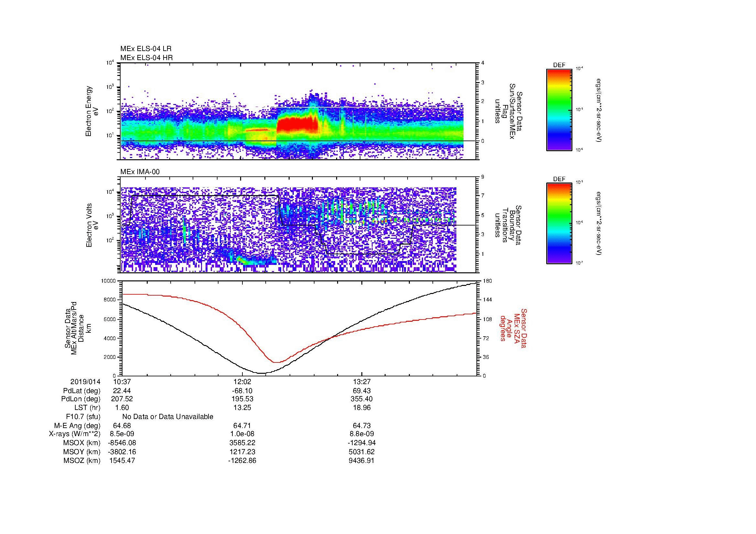756x534 pixels.
Task: Click the MSOY value '1217.23'
Action: pyautogui.click(x=242, y=452)
